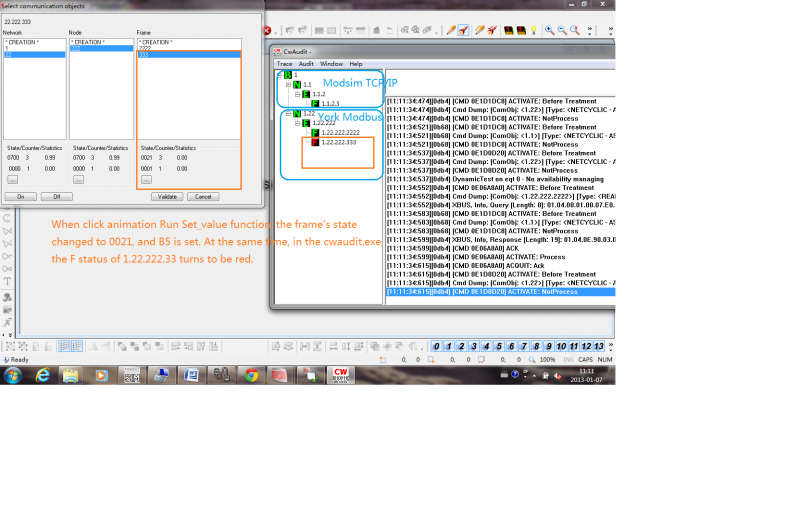Click the On button in the dialog
800x530 pixels.
20,196
